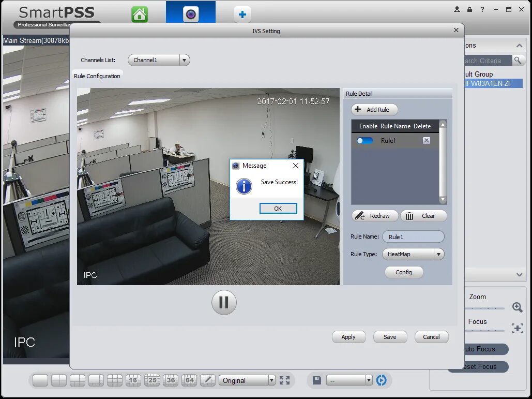Focus the Search Criteria field
Screen dimensions: 532x399
488,61
